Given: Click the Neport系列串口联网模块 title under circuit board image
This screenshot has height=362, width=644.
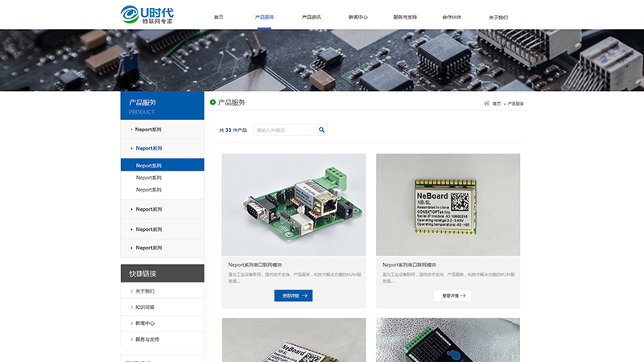Looking at the screenshot, I should [x=255, y=265].
